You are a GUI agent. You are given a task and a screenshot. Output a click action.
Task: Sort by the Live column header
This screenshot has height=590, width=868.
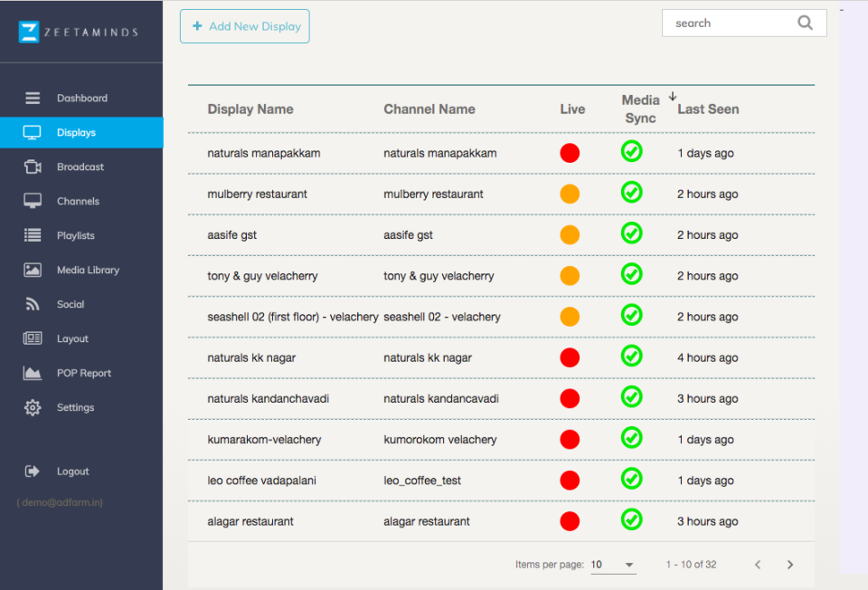(572, 109)
